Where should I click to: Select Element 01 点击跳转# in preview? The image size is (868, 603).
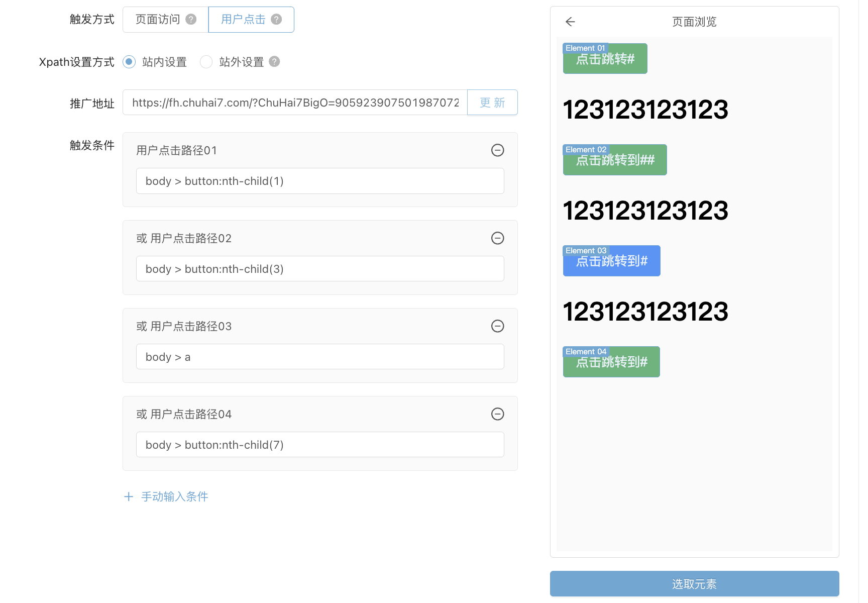click(605, 59)
